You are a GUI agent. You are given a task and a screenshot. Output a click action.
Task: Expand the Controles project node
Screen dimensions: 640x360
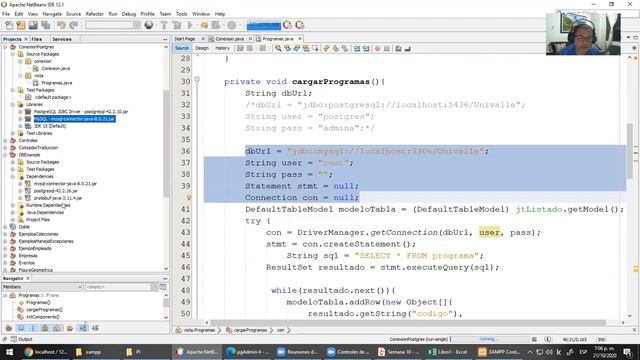click(x=5, y=140)
